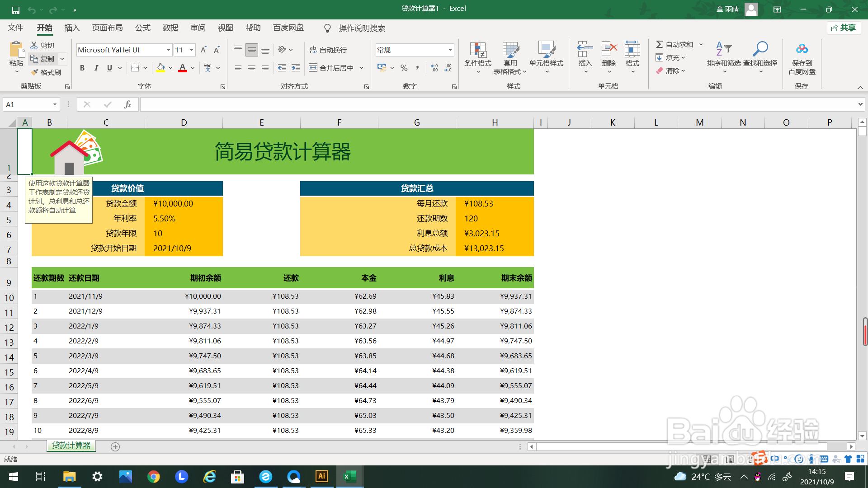Open the 公式 ribbon tab

[x=142, y=28]
